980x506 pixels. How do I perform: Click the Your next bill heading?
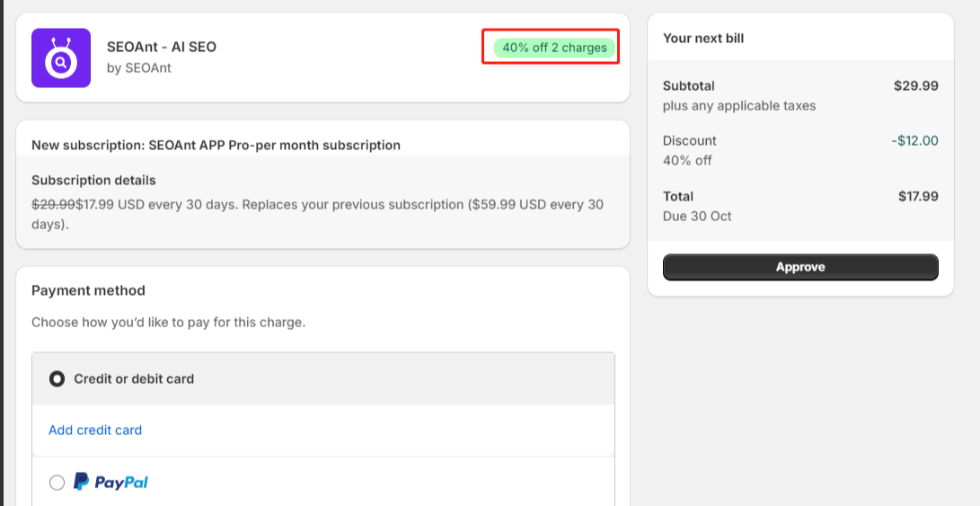tap(703, 39)
